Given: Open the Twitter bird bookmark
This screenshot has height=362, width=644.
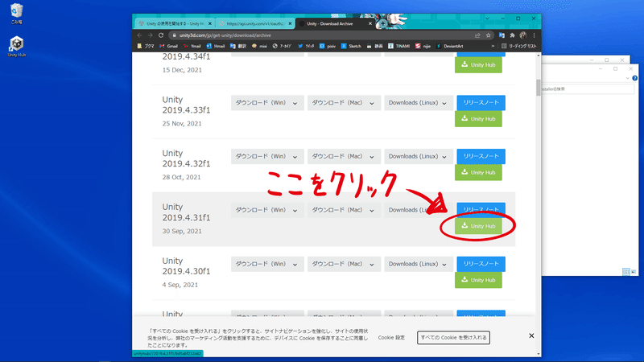Looking at the screenshot, I should pyautogui.click(x=306, y=47).
